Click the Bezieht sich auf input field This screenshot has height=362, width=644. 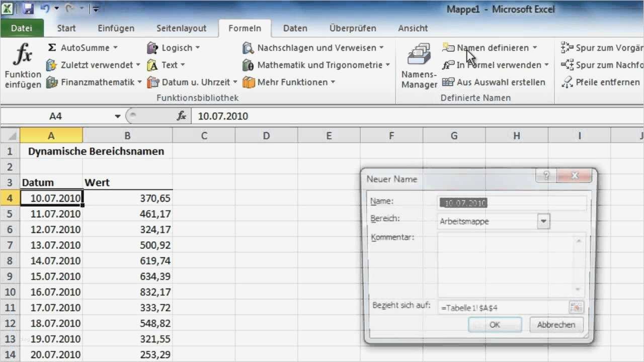coord(503,307)
